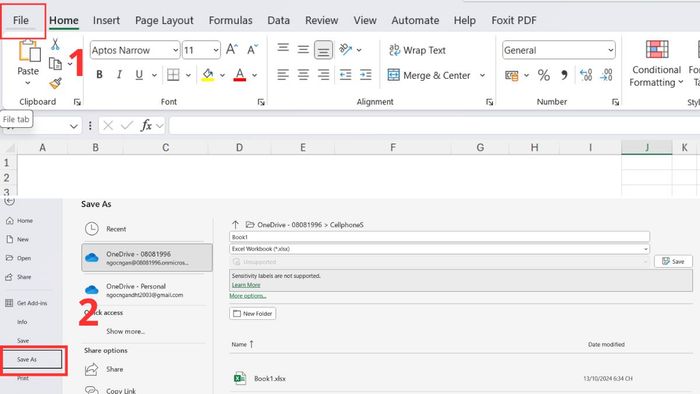Click the Cut scissors icon
700x394 pixels.
55,44
